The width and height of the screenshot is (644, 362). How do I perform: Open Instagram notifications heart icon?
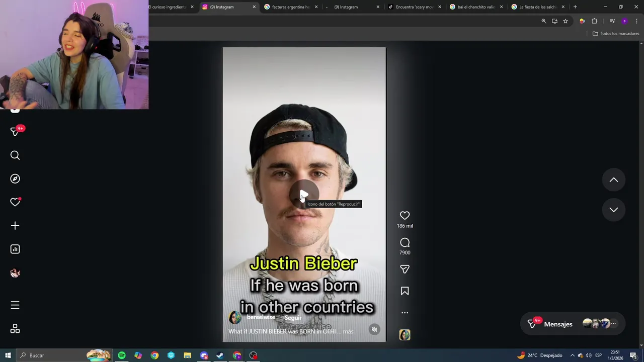pyautogui.click(x=15, y=202)
